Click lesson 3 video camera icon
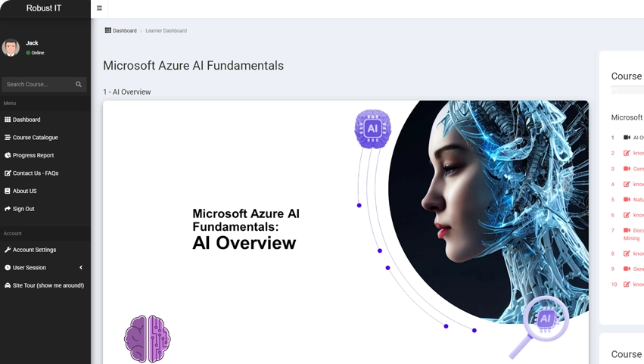644x364 pixels. pos(627,169)
